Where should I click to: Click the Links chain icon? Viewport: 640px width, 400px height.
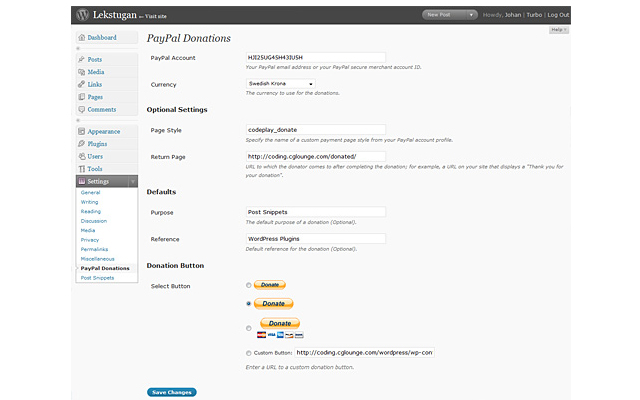click(x=81, y=85)
